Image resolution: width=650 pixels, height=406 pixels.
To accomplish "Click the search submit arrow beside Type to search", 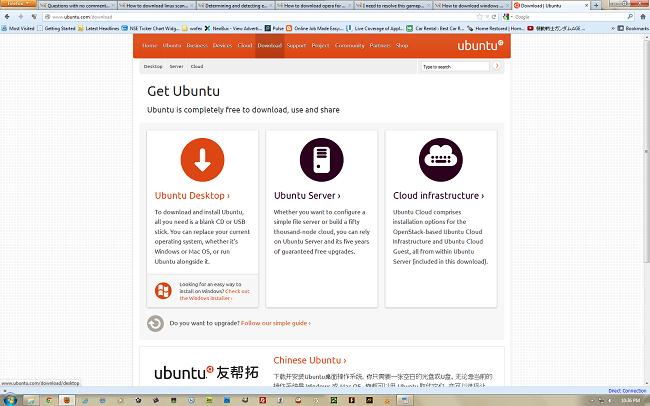I will point(497,66).
